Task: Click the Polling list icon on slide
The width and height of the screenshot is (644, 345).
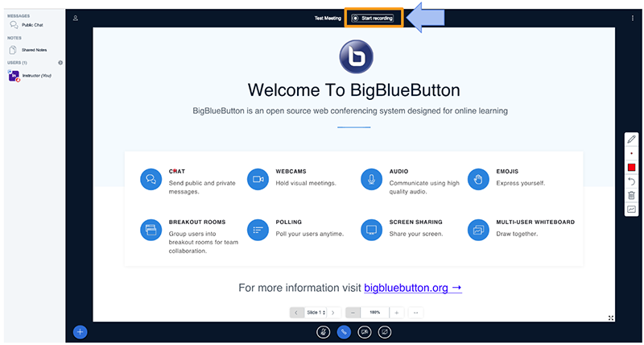Action: 258,230
